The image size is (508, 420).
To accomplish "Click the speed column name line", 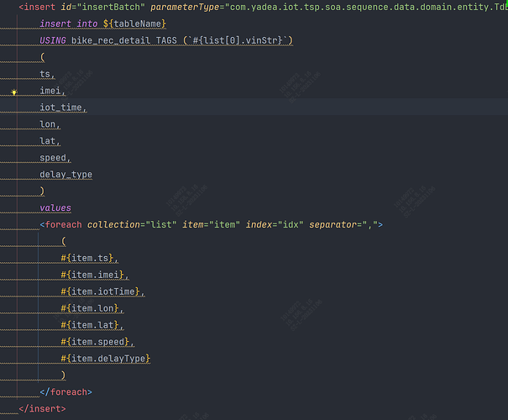I will coord(55,158).
